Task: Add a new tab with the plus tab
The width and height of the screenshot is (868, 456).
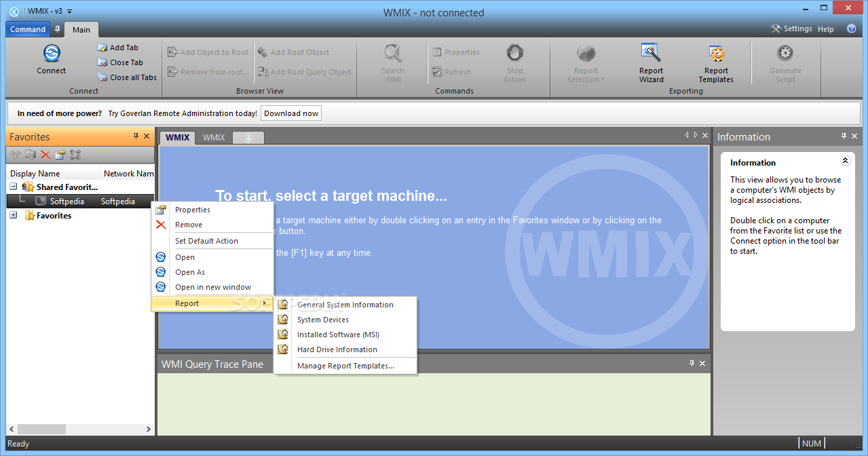Action: coord(248,138)
